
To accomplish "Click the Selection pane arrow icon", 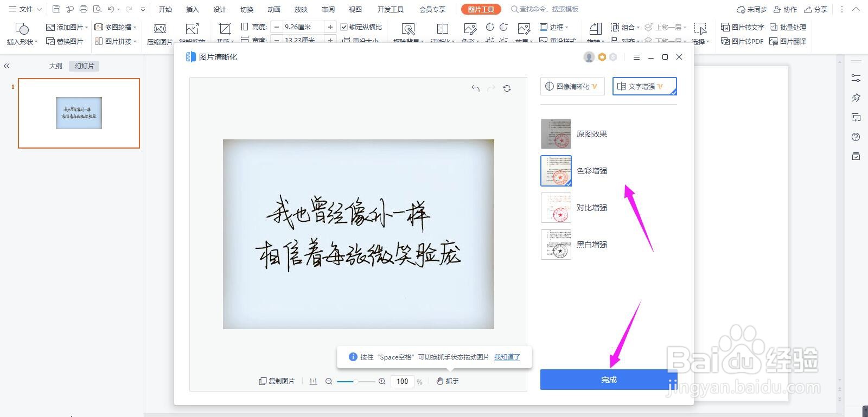I will (700, 29).
